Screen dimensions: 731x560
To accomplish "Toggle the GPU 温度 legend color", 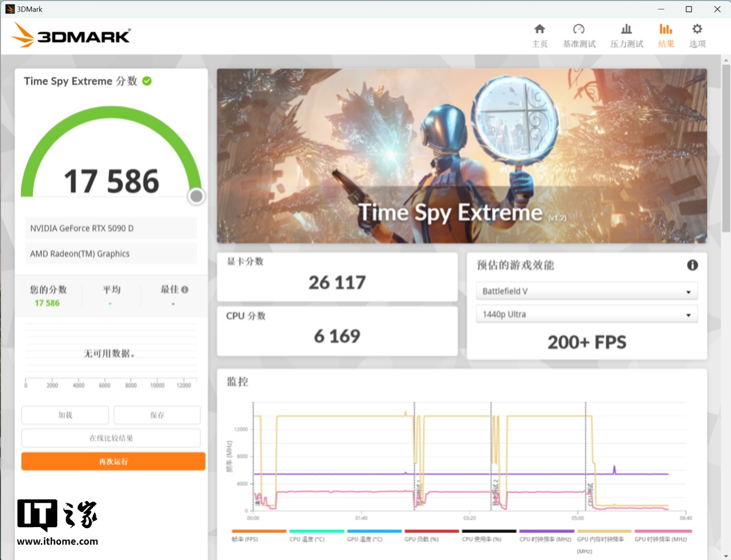I will point(374,531).
